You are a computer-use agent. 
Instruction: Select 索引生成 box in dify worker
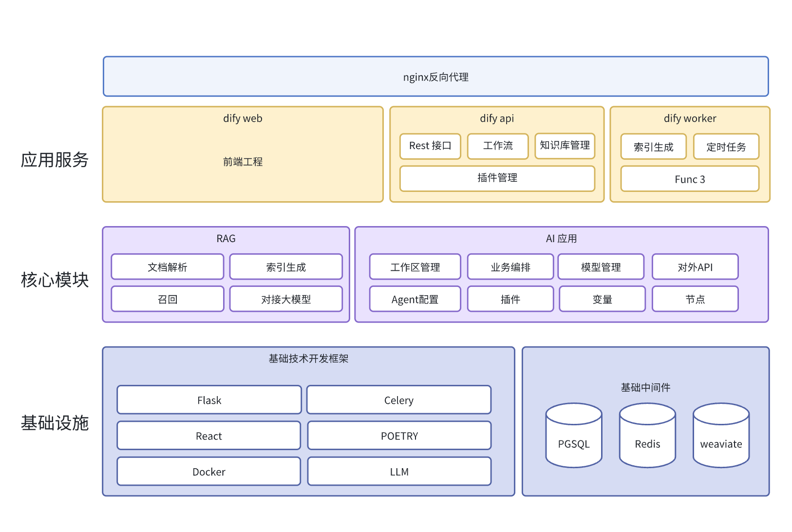click(653, 147)
